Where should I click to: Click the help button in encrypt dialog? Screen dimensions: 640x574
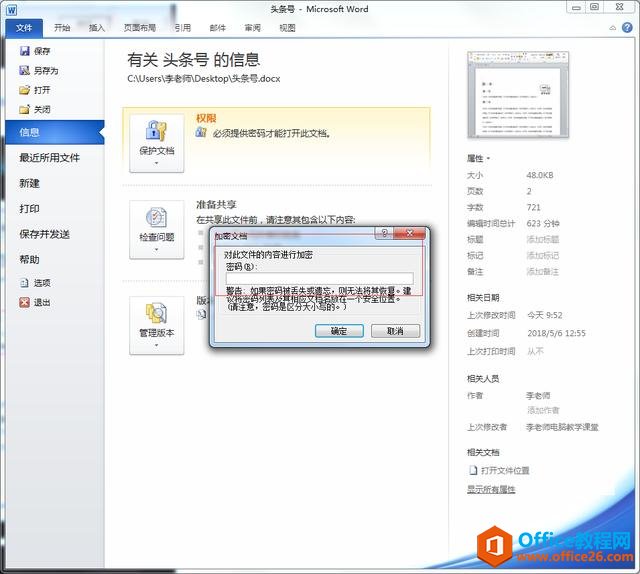coord(384,233)
